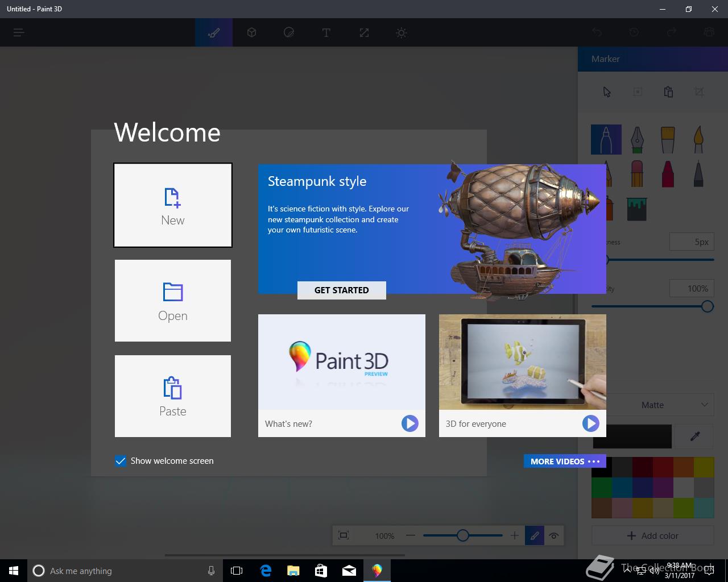Choose the yellow-green swatch in top row

coord(704,467)
